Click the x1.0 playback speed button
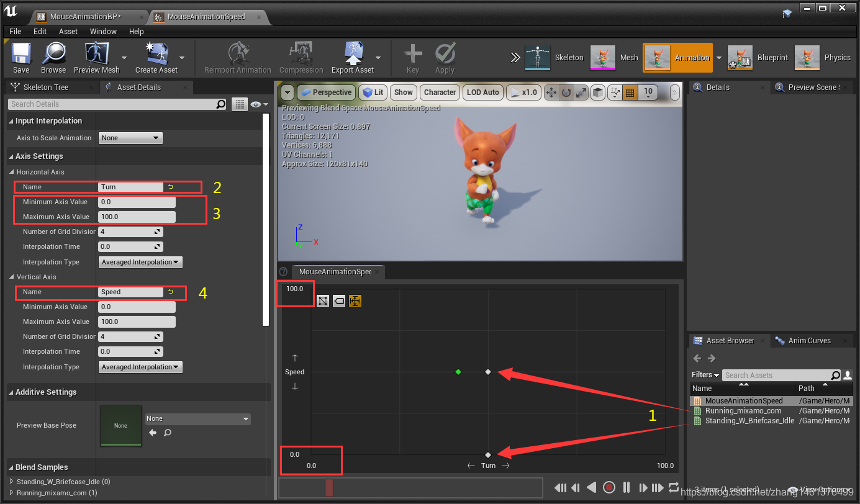Image resolution: width=860 pixels, height=504 pixels. click(x=523, y=92)
